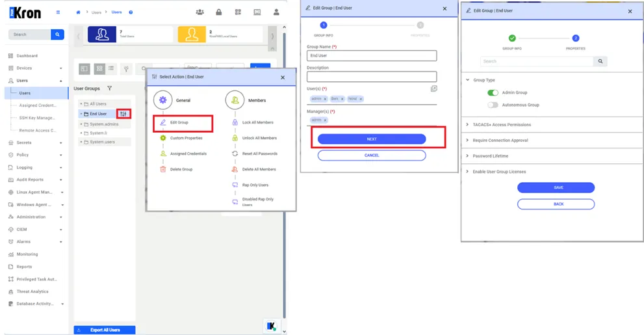
Task: Select the Total Users card icon
Action: (x=102, y=34)
